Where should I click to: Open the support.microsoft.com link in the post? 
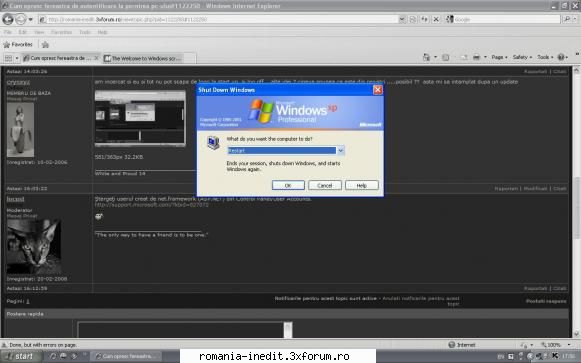pyautogui.click(x=152, y=205)
